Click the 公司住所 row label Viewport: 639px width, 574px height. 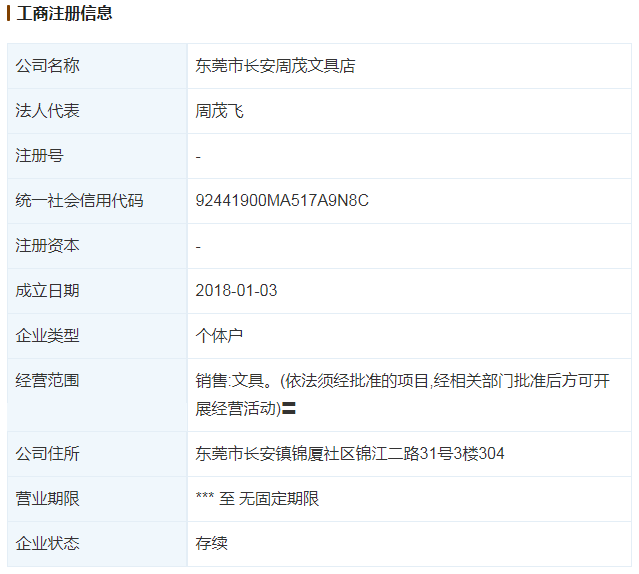coord(47,454)
